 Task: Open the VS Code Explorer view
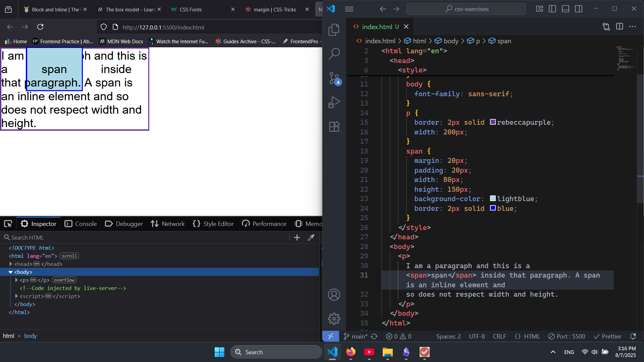click(334, 30)
